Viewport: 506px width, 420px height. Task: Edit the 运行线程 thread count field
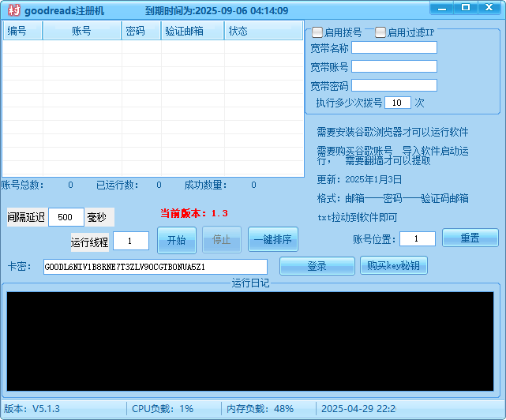tap(131, 241)
